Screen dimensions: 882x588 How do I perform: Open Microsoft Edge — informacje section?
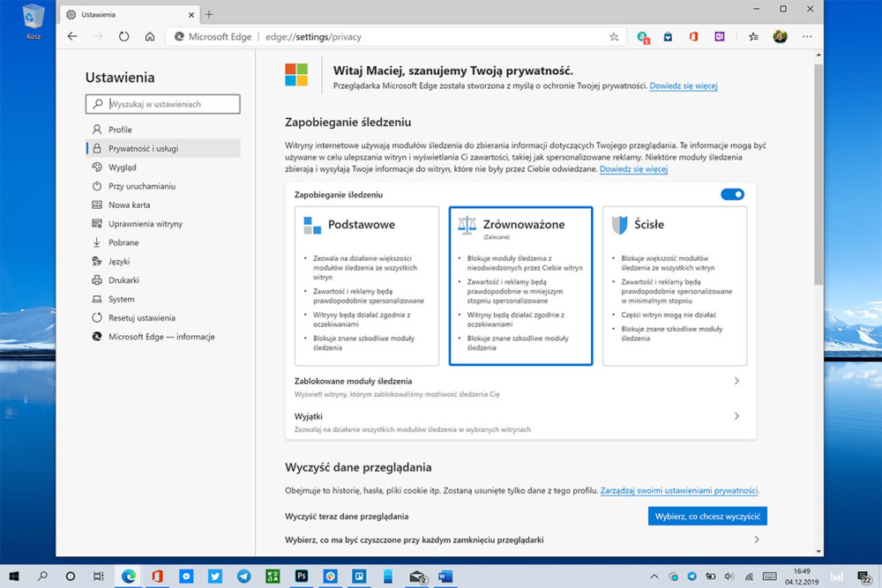[163, 337]
